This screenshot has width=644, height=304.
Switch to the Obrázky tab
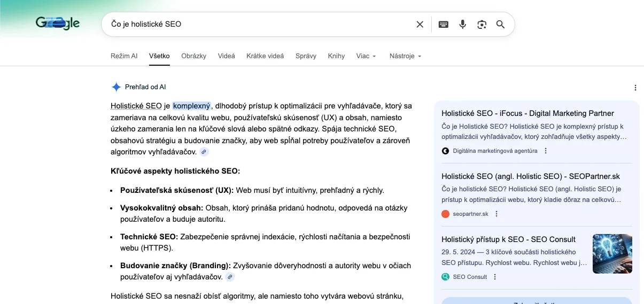pyautogui.click(x=193, y=56)
